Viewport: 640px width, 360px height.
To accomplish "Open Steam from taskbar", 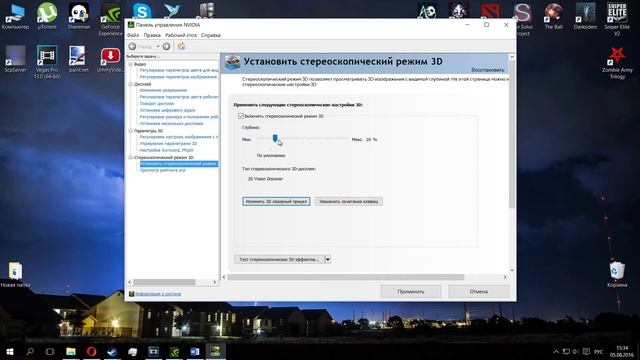I will [112, 351].
